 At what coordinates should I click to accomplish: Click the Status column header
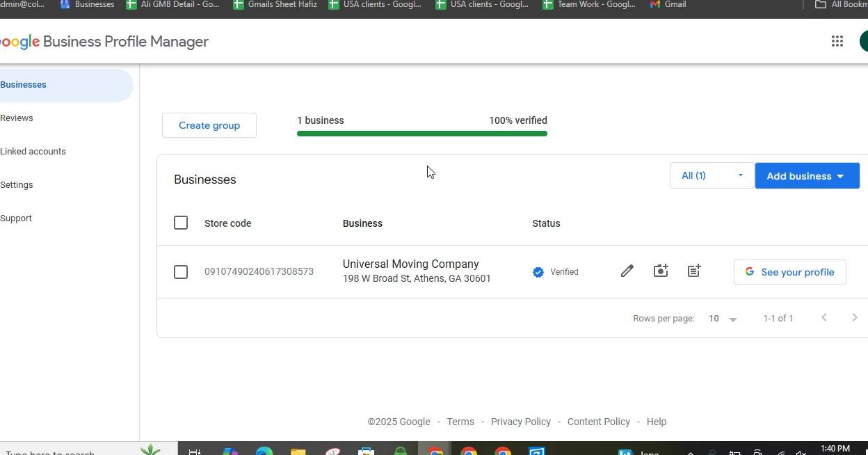546,223
